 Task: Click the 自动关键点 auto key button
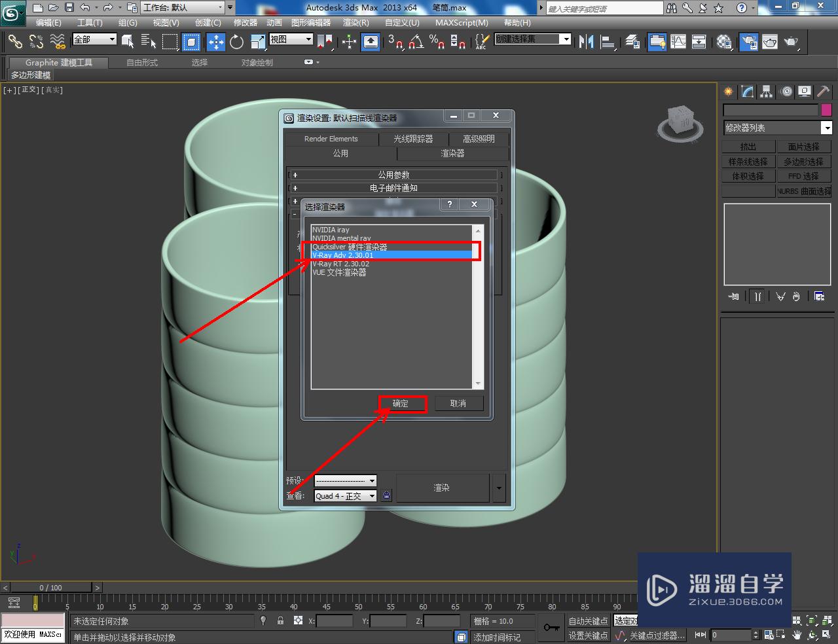[x=587, y=621]
